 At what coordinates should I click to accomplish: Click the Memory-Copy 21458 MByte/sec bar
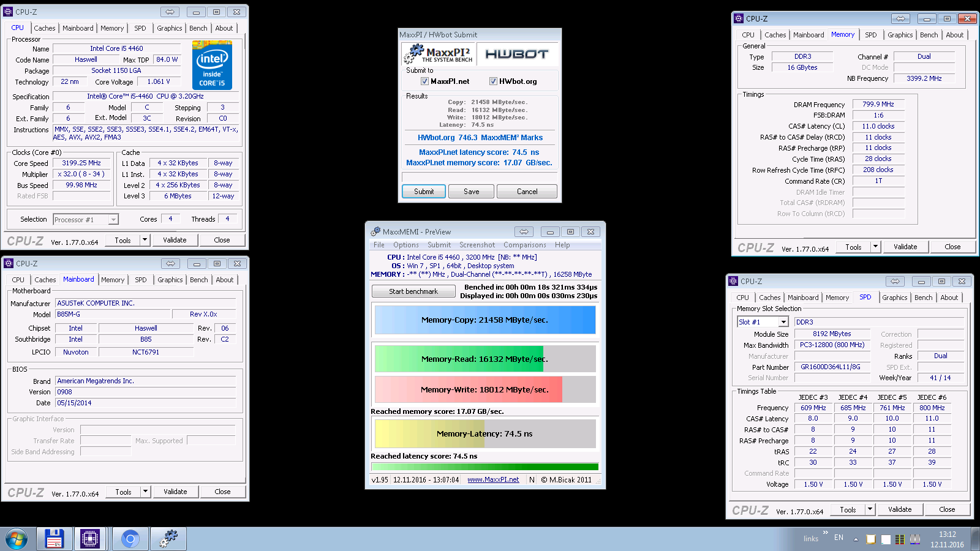coord(484,320)
